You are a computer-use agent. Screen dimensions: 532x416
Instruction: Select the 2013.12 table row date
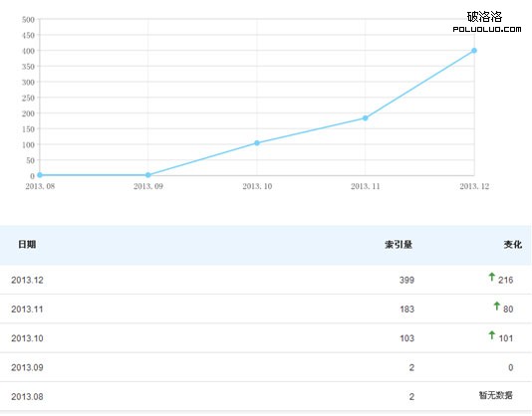(27, 280)
